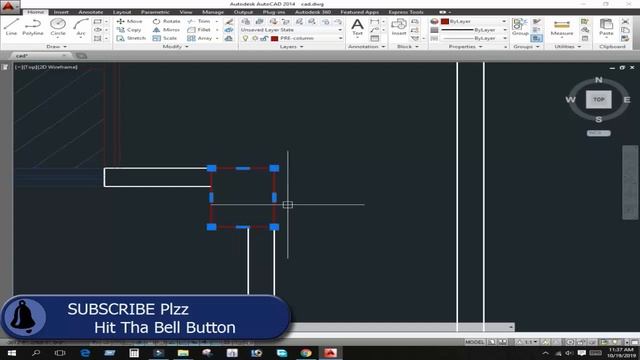This screenshot has height=360, width=640.
Task: Click the new drawing tab button
Action: coord(82,56)
